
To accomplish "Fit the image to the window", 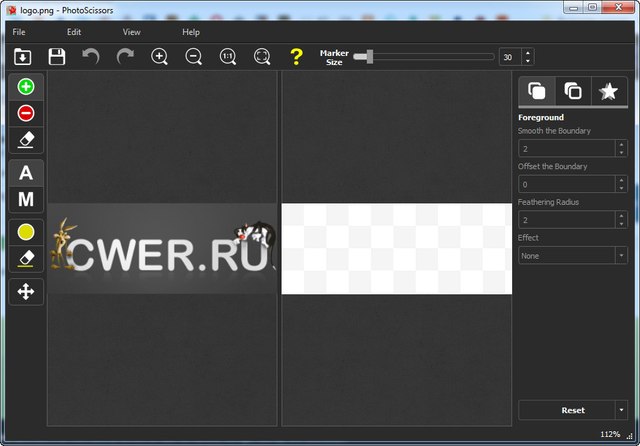I will pos(262,57).
